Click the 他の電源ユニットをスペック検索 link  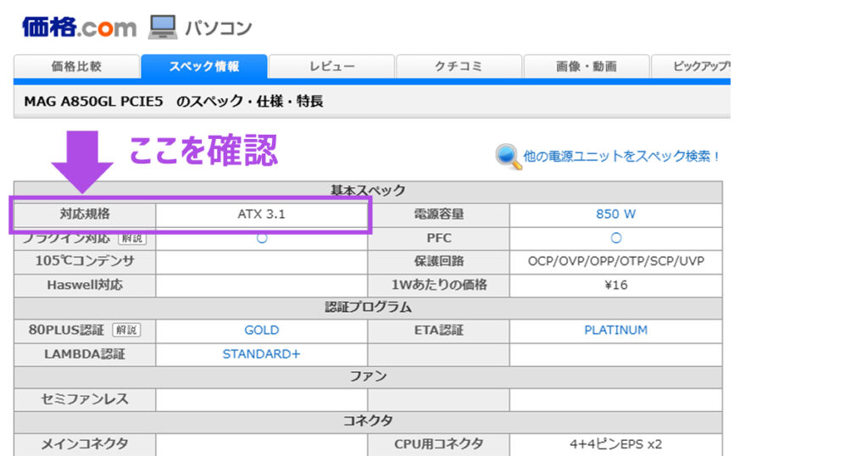click(621, 157)
